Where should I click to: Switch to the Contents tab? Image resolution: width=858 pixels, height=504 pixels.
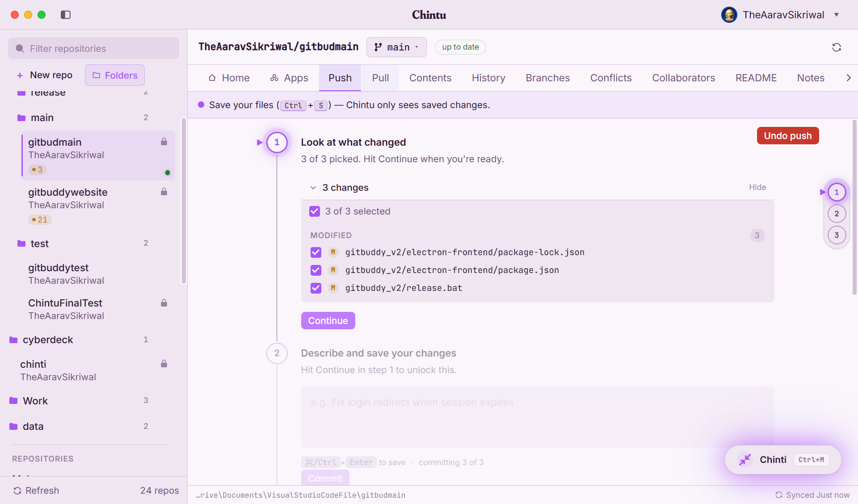[x=430, y=78]
